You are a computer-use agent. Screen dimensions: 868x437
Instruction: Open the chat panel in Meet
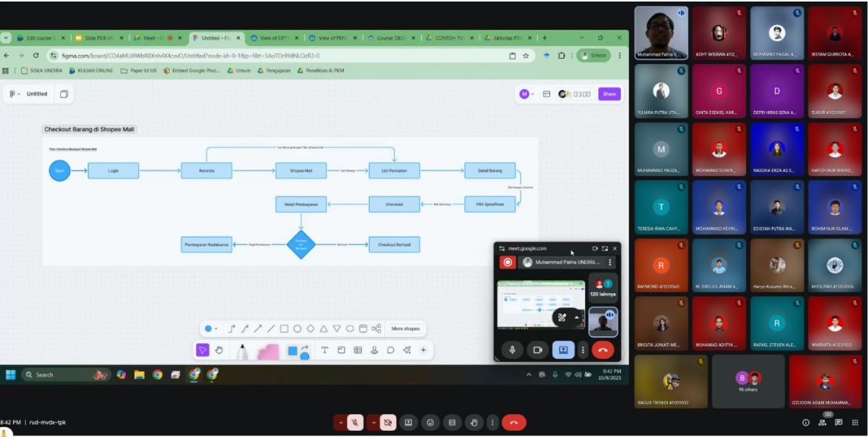pyautogui.click(x=838, y=423)
